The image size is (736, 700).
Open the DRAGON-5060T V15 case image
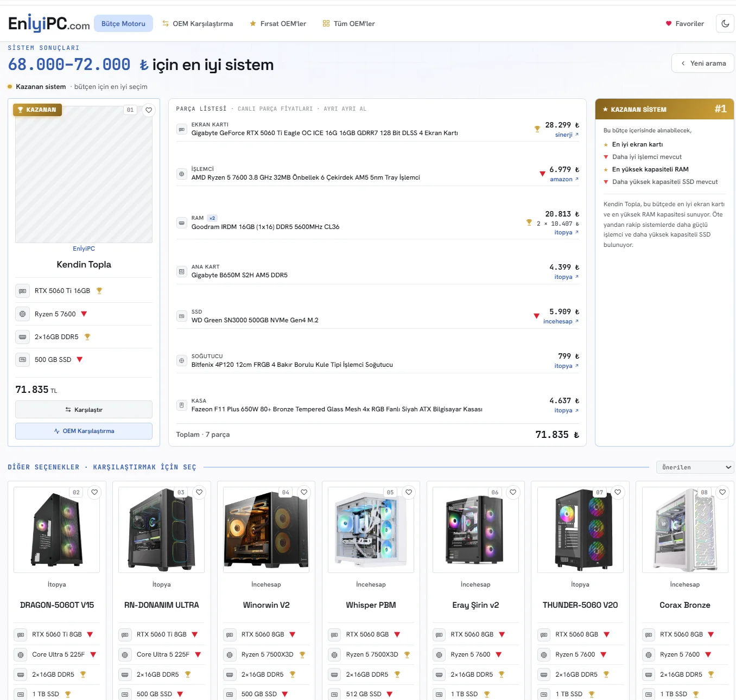tap(56, 530)
